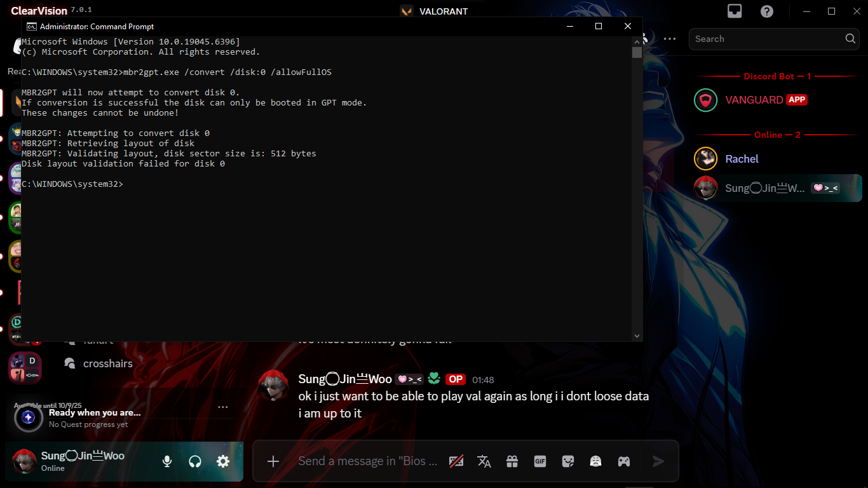Click the 'C:\WINDOWS\system32>' prompt line at bottom
The width and height of the screenshot is (868, 488).
click(x=72, y=184)
